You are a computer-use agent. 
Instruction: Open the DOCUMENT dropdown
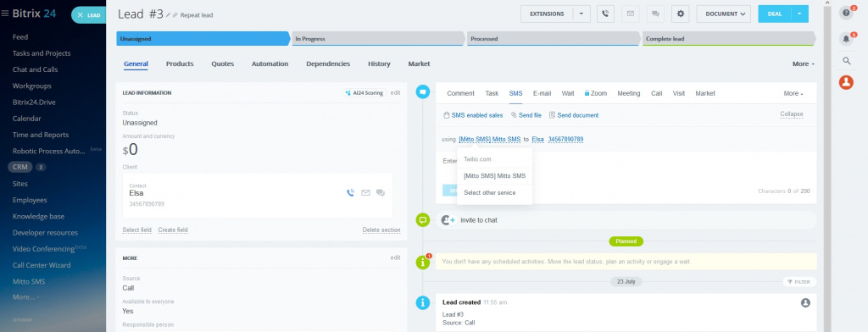[x=724, y=14]
